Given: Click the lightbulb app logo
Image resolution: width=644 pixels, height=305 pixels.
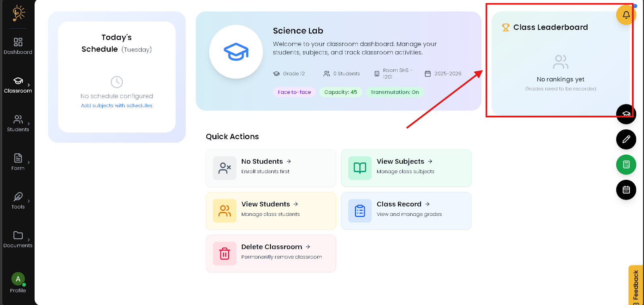Looking at the screenshot, I should click(18, 13).
